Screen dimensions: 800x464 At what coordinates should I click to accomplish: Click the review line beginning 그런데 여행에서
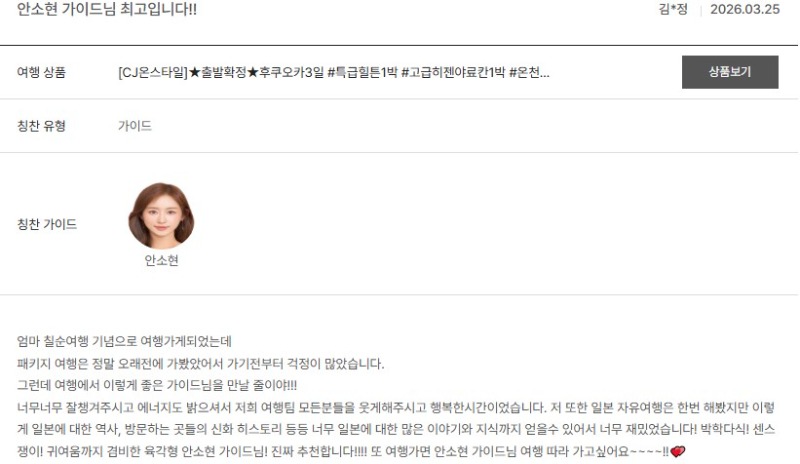(157, 385)
